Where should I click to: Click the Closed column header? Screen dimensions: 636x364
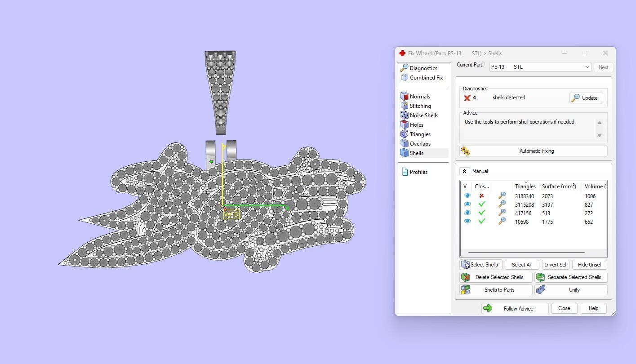pyautogui.click(x=482, y=186)
